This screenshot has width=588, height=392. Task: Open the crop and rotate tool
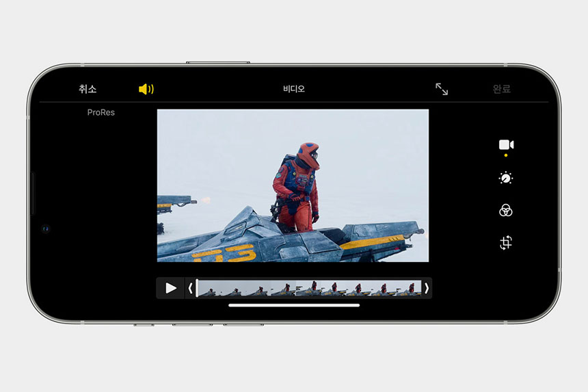(506, 243)
